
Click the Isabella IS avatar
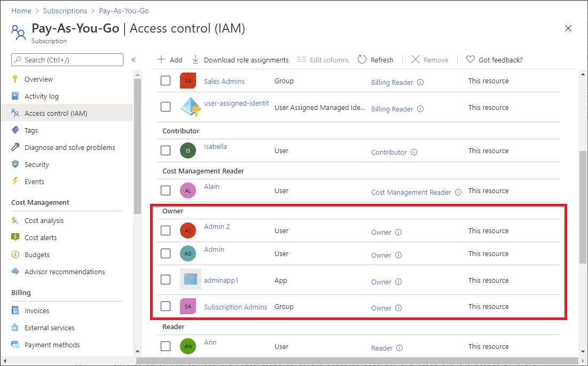click(188, 150)
